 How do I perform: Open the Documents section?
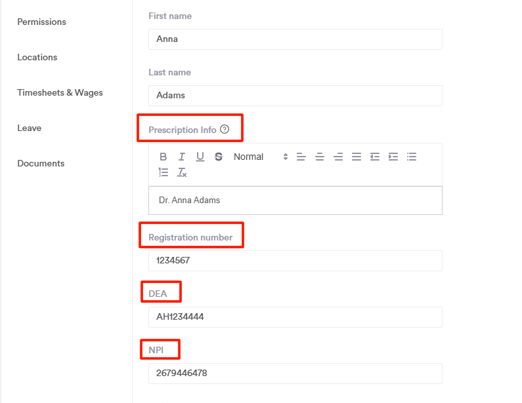point(41,163)
